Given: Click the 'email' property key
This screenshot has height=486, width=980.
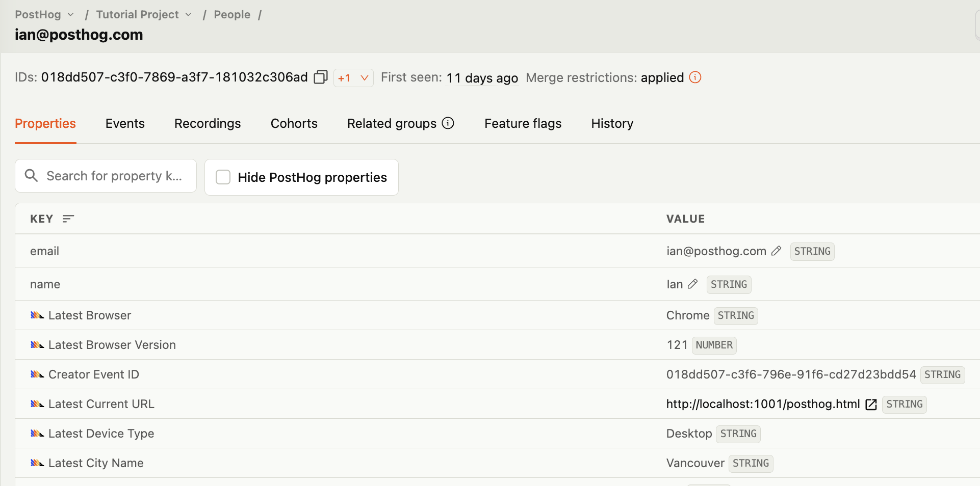Looking at the screenshot, I should (44, 251).
